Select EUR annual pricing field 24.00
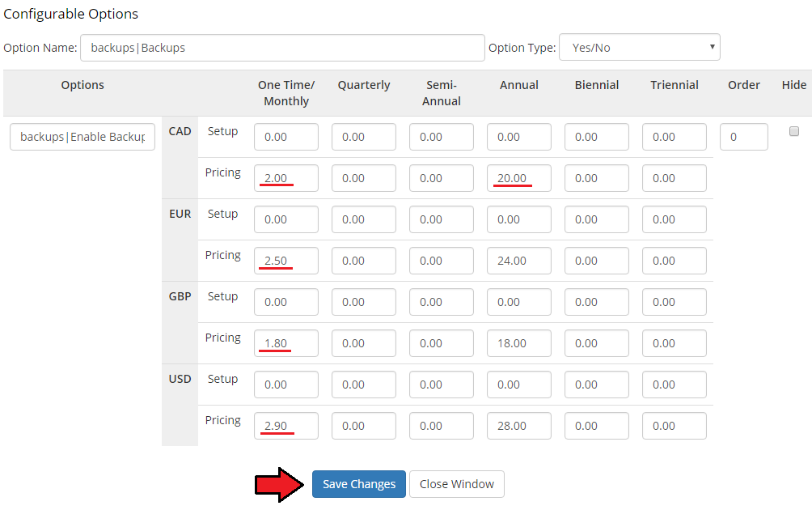This screenshot has width=812, height=510. tap(519, 261)
